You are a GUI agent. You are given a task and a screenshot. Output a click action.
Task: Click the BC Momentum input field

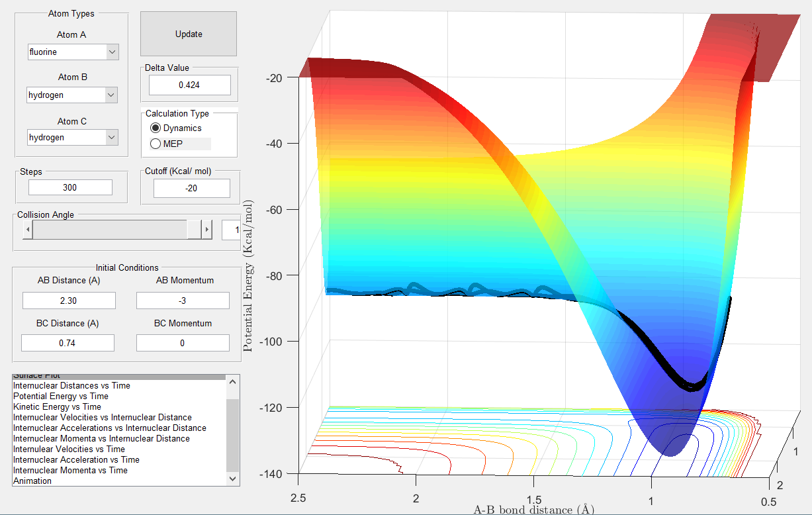click(x=182, y=343)
